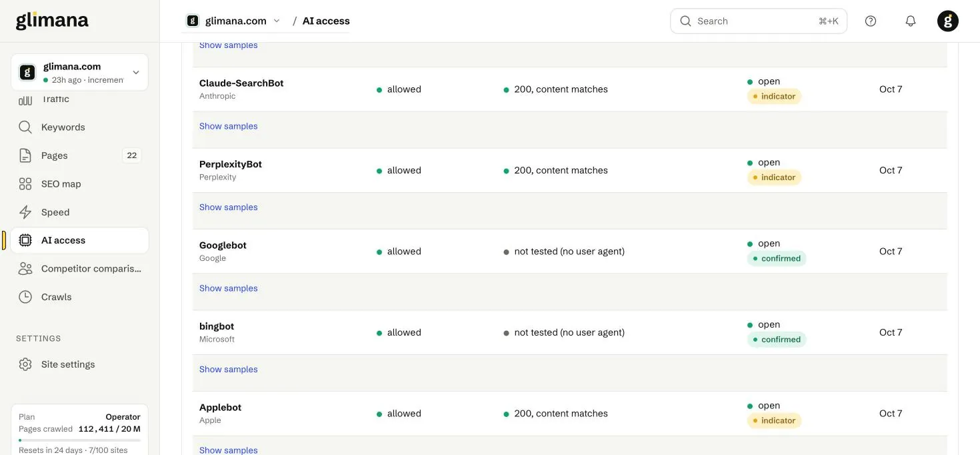Select the Applebot name
Viewport: 980px width, 455px height.
(x=220, y=408)
